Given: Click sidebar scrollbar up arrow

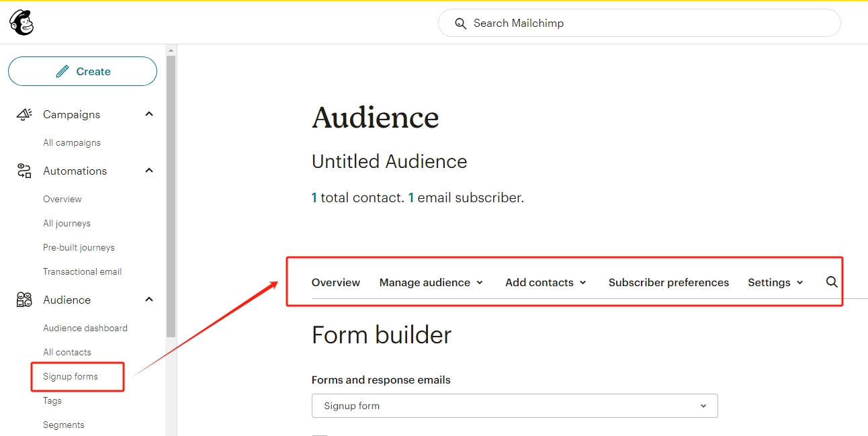Looking at the screenshot, I should pos(171,50).
